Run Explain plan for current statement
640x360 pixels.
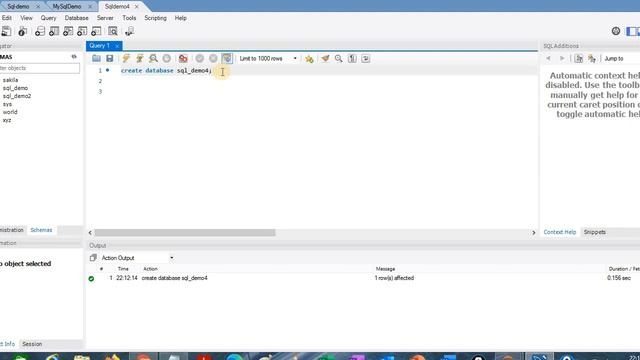coord(153,58)
